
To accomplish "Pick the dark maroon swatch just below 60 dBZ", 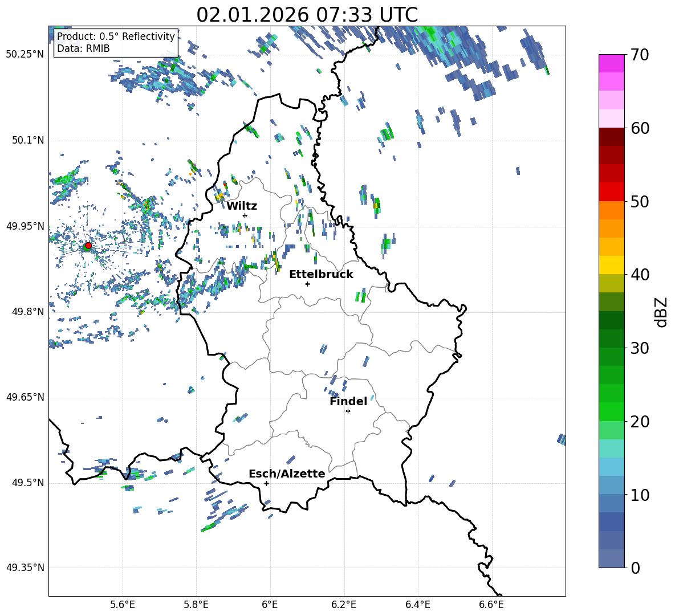I will click(612, 137).
